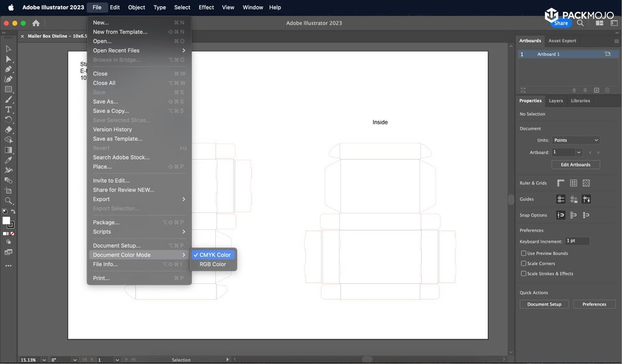Select Artboard 1 in the Artboards panel
Viewport: 622px width, 364px height.
(547, 54)
